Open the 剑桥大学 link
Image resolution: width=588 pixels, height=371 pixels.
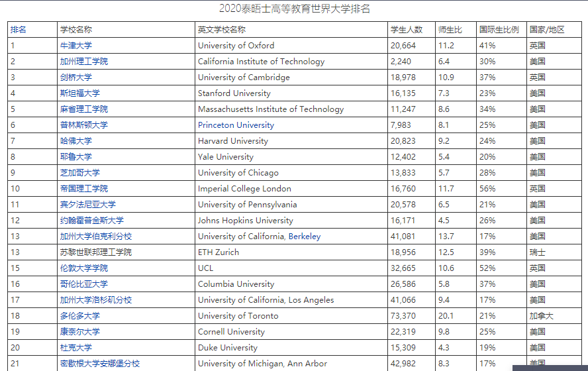75,78
